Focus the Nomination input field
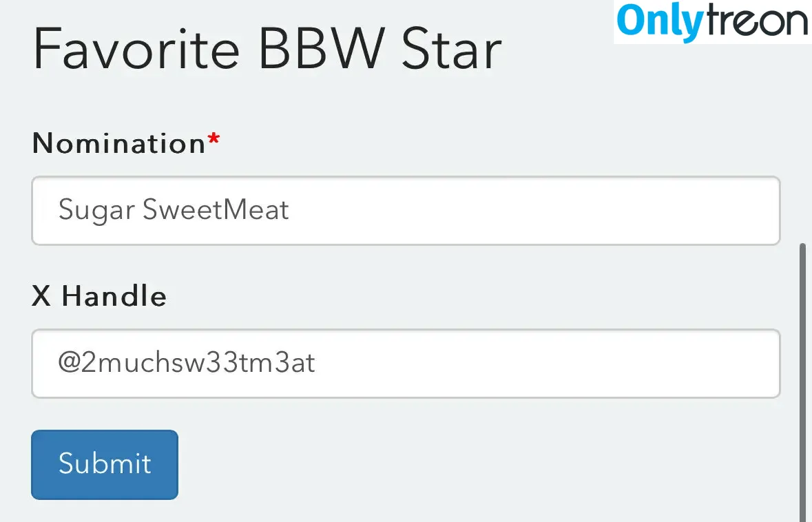Image resolution: width=812 pixels, height=522 pixels. click(406, 211)
